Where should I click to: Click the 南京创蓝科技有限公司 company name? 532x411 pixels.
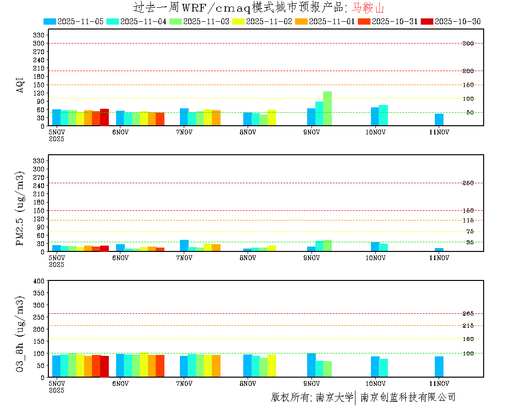(408, 397)
